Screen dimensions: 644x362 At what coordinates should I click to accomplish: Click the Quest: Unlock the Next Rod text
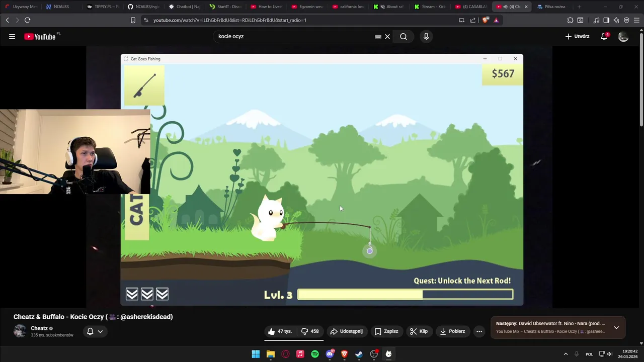[462, 281]
